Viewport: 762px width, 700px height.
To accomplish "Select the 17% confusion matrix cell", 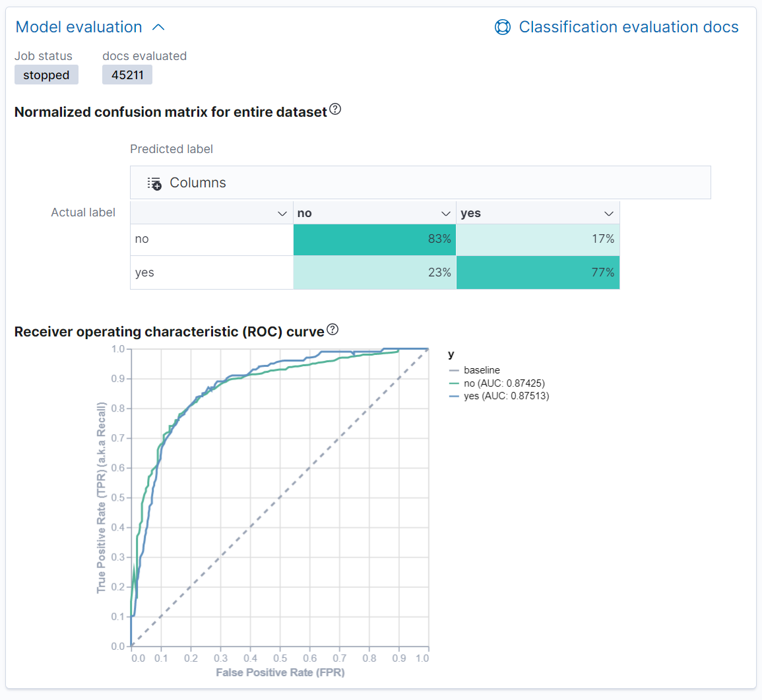I will 538,239.
